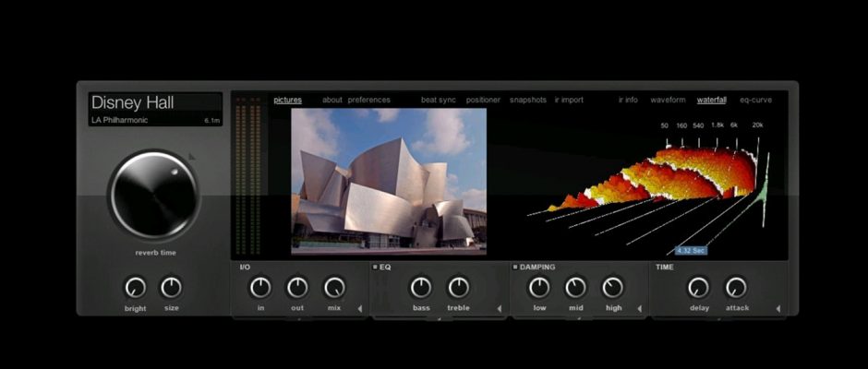Show the waveform view
This screenshot has width=868, height=369.
(x=669, y=101)
